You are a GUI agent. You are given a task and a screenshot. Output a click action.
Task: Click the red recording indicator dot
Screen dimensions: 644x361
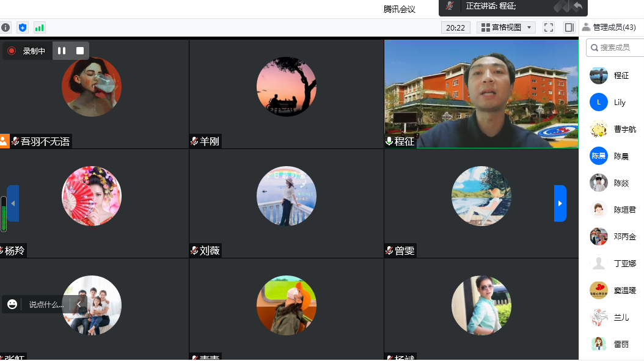12,51
